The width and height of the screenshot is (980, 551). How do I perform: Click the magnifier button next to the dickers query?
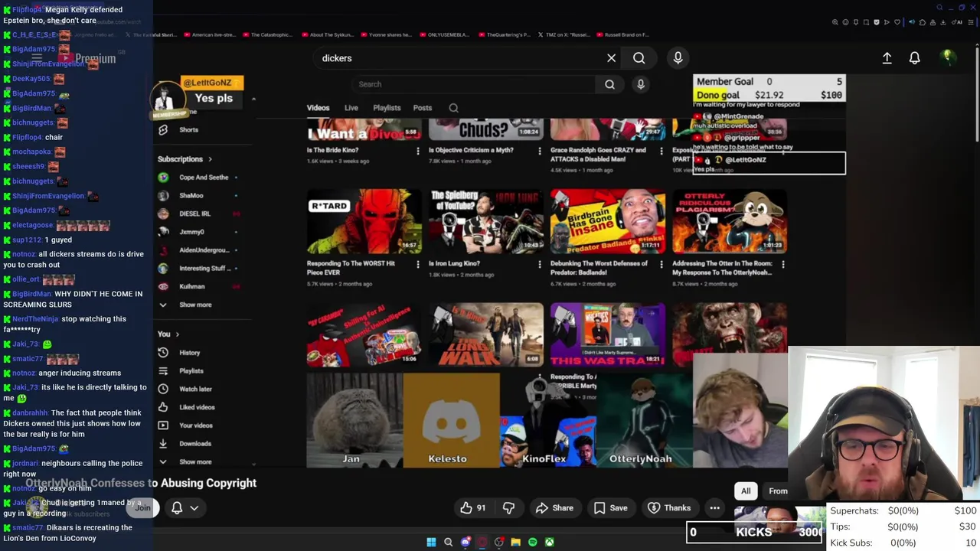(639, 58)
